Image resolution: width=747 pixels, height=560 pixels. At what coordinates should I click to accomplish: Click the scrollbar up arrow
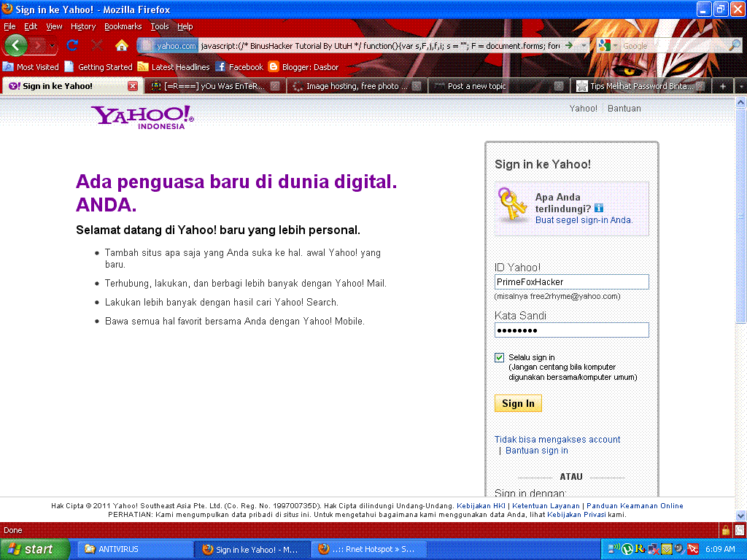(741, 102)
